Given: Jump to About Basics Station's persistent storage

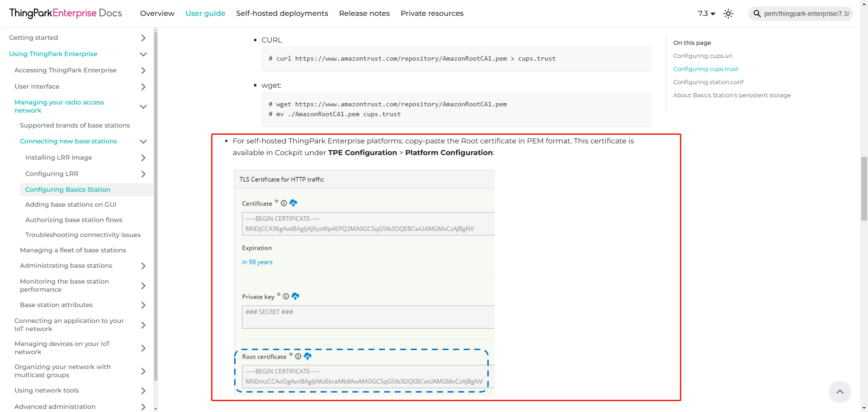Looking at the screenshot, I should (x=732, y=95).
